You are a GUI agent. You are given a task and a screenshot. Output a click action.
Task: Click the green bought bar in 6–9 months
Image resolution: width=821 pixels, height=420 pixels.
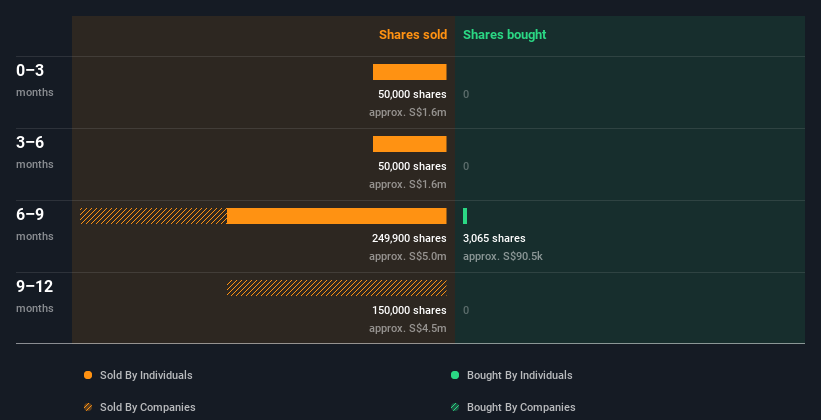pyautogui.click(x=465, y=216)
